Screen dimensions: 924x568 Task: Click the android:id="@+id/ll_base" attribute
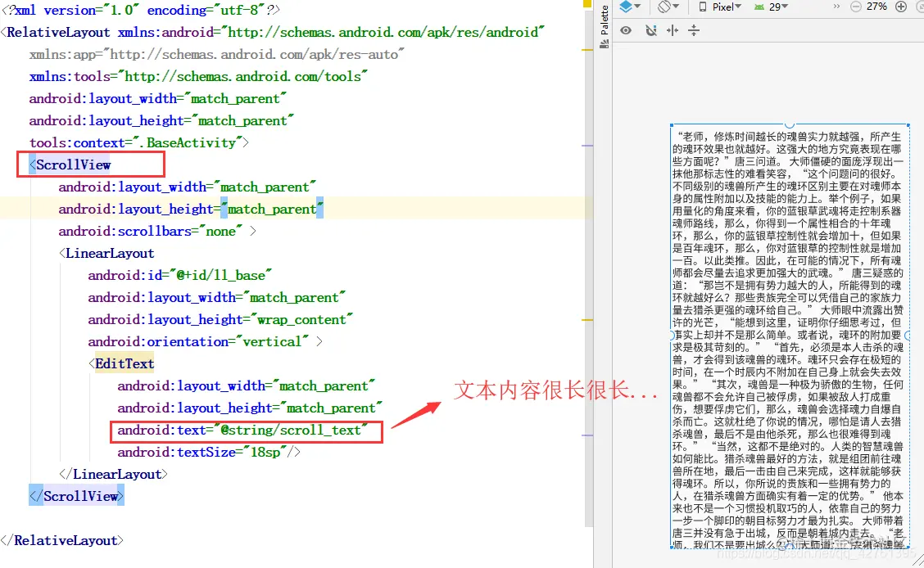click(x=179, y=276)
